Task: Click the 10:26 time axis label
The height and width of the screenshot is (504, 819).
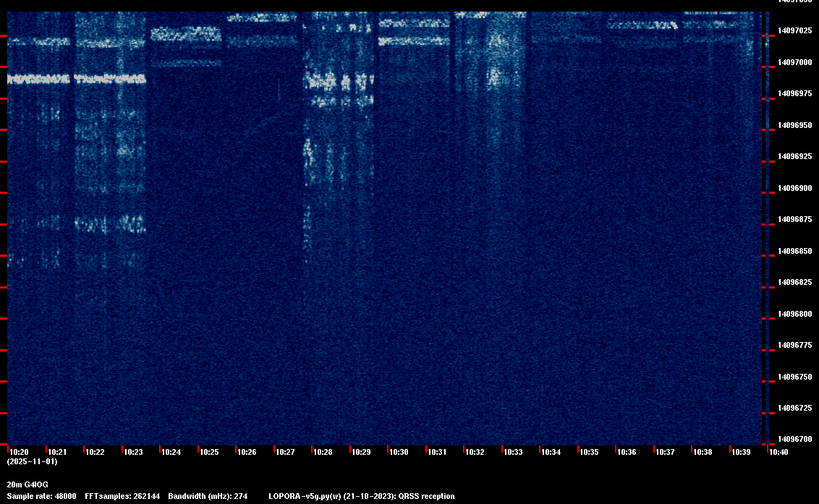Action: (247, 452)
